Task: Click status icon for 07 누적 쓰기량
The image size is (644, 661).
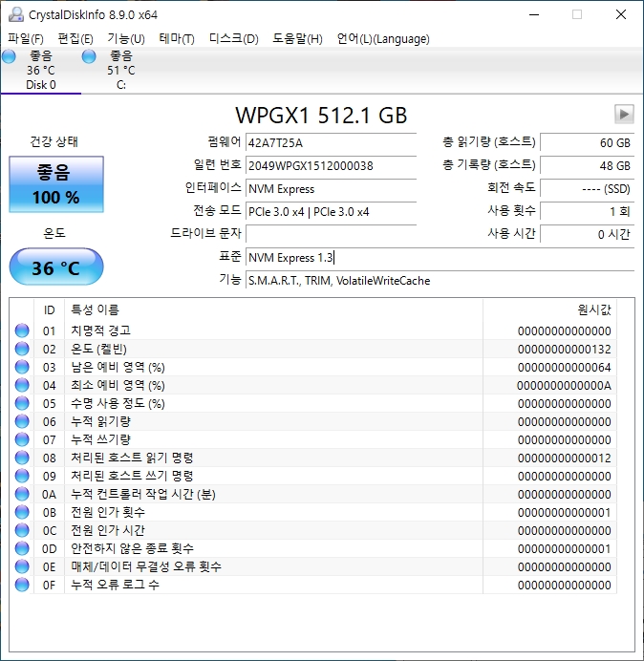Action: click(22, 439)
